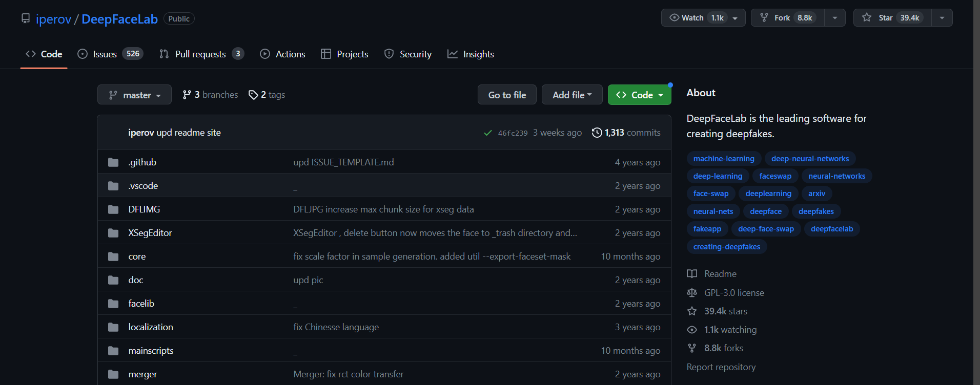This screenshot has width=980, height=385.
Task: Click the mainscripts folder icon
Action: point(113,351)
